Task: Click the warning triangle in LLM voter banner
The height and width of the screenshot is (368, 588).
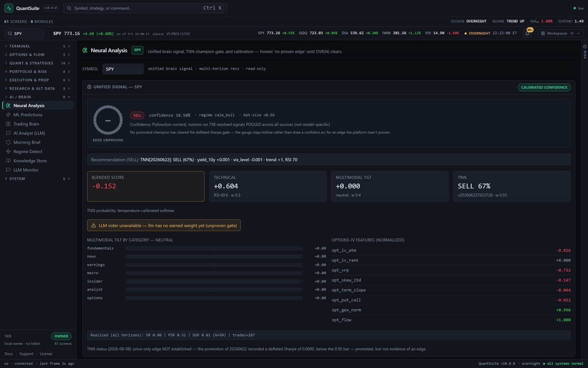Action: point(94,225)
